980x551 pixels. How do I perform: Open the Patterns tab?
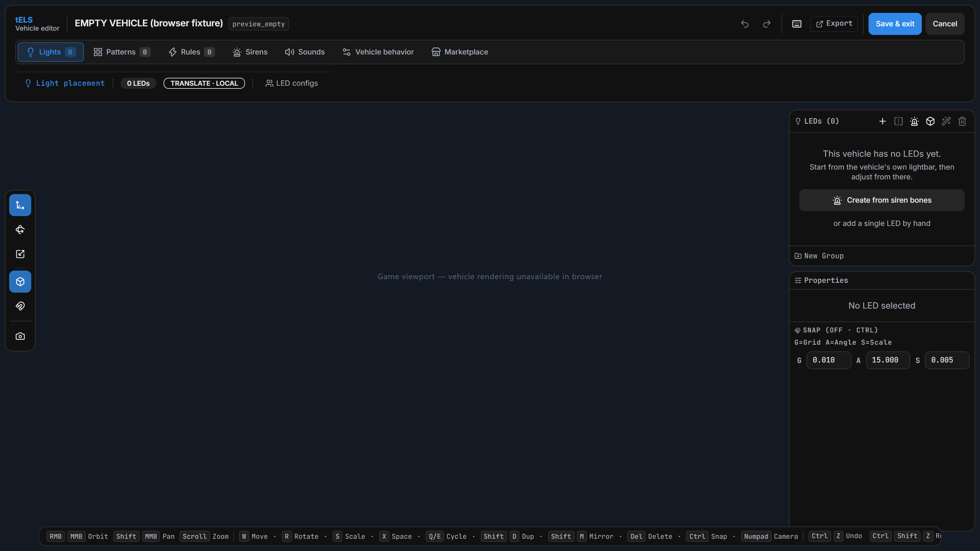click(122, 52)
